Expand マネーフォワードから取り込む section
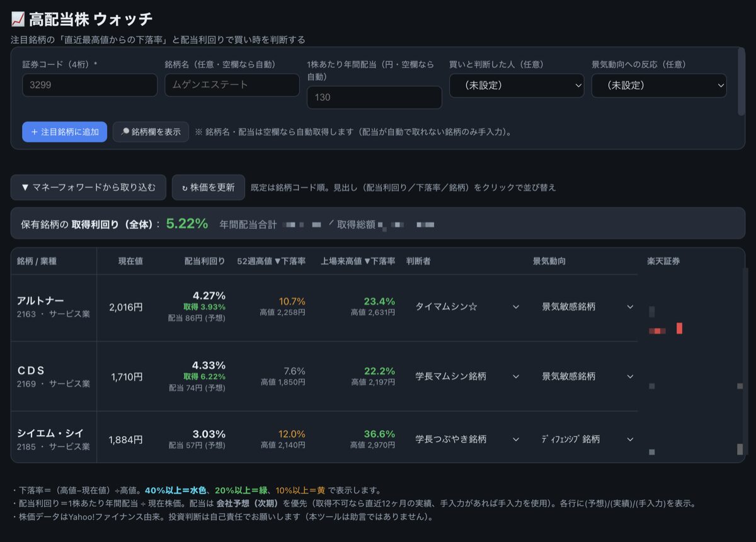 [x=88, y=188]
